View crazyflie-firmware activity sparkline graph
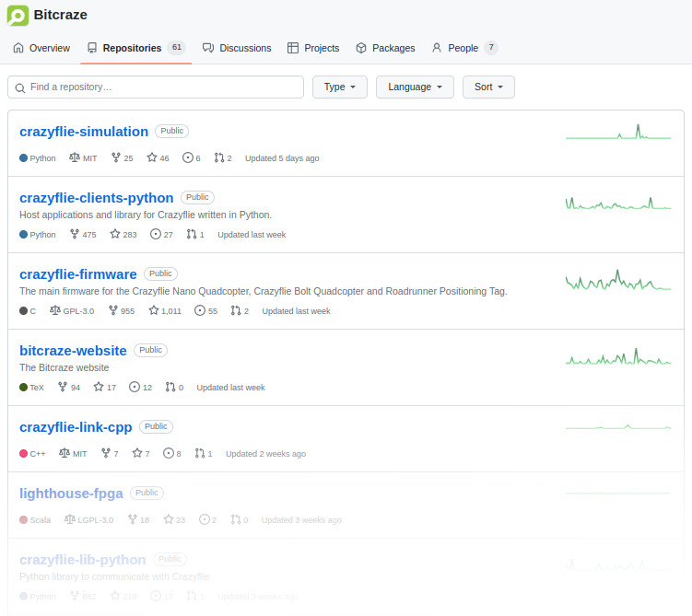 point(618,280)
